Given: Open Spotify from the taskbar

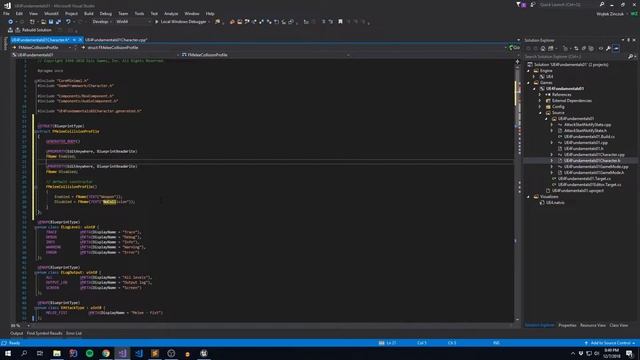Looking at the screenshot, I should (x=89, y=353).
